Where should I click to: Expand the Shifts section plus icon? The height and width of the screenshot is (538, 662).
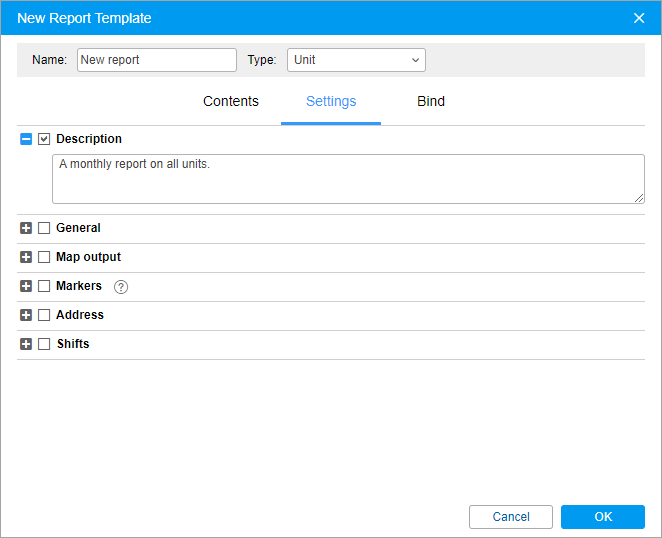coord(26,344)
